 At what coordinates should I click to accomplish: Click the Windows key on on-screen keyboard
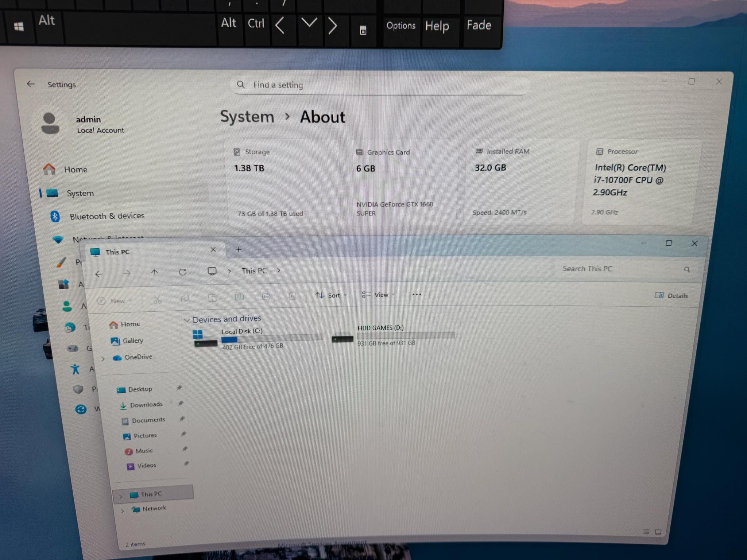(19, 27)
